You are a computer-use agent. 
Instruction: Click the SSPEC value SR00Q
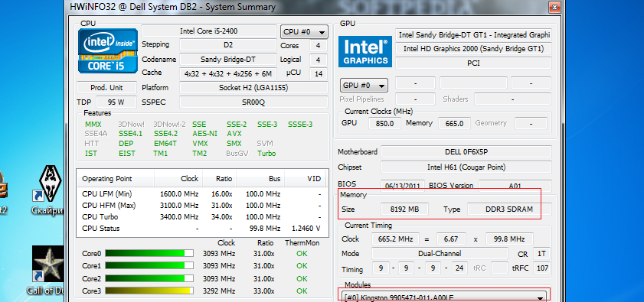[x=253, y=102]
